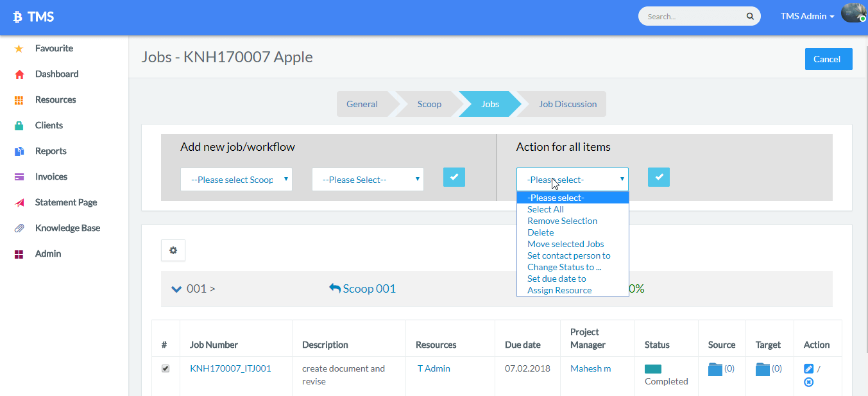This screenshot has height=396, width=868.
Task: Click the Statement Page plane icon
Action: (x=19, y=203)
